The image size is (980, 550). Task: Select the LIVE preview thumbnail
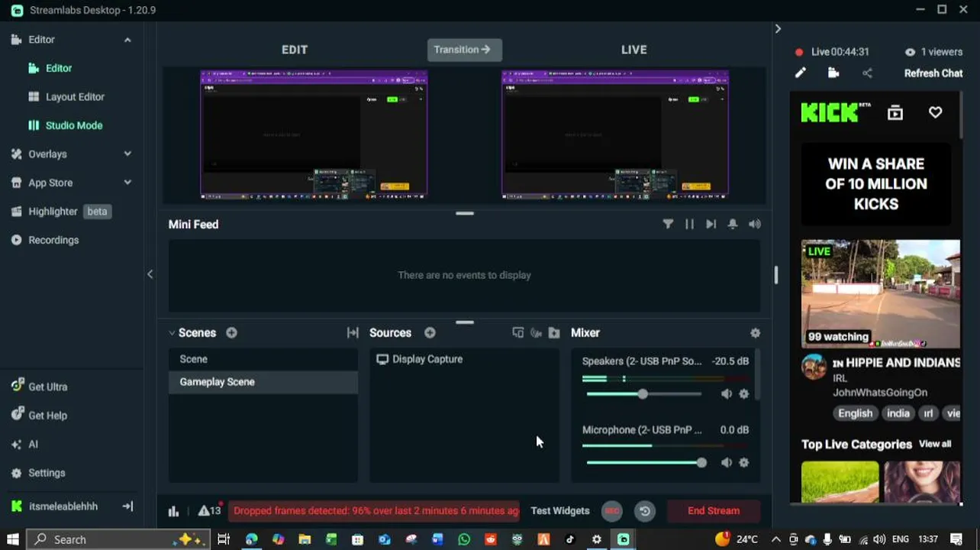point(614,134)
